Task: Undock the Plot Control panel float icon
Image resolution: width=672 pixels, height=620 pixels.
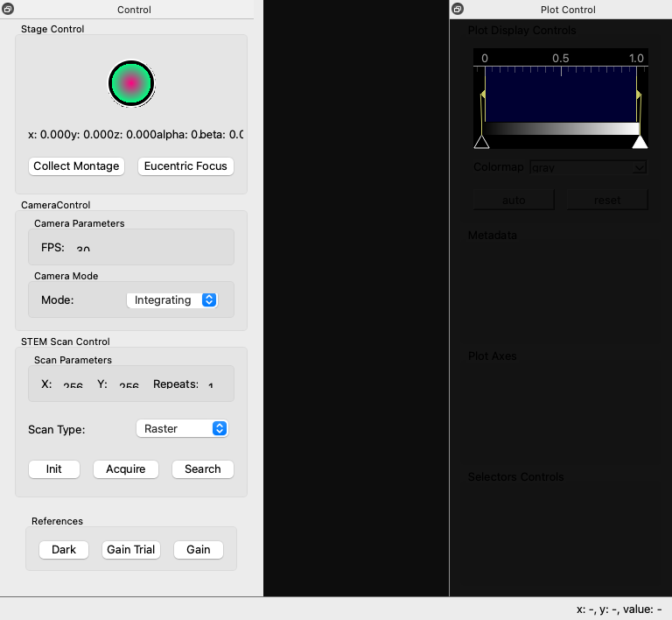Action: (x=458, y=10)
